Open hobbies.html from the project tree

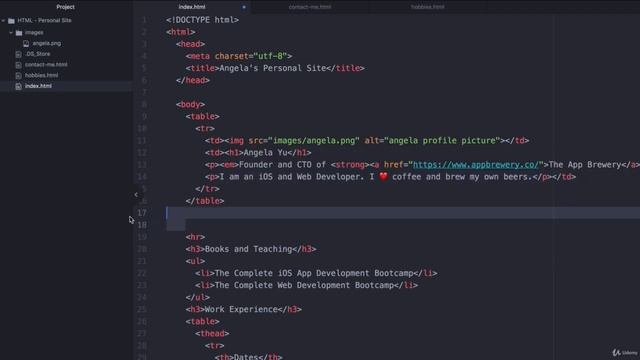(41, 75)
